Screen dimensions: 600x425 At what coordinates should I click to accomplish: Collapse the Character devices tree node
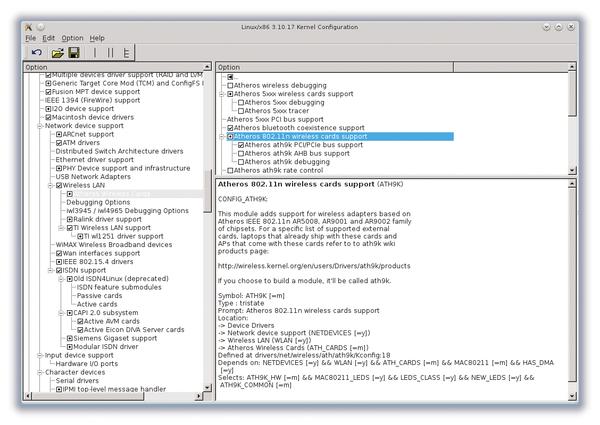click(40, 372)
